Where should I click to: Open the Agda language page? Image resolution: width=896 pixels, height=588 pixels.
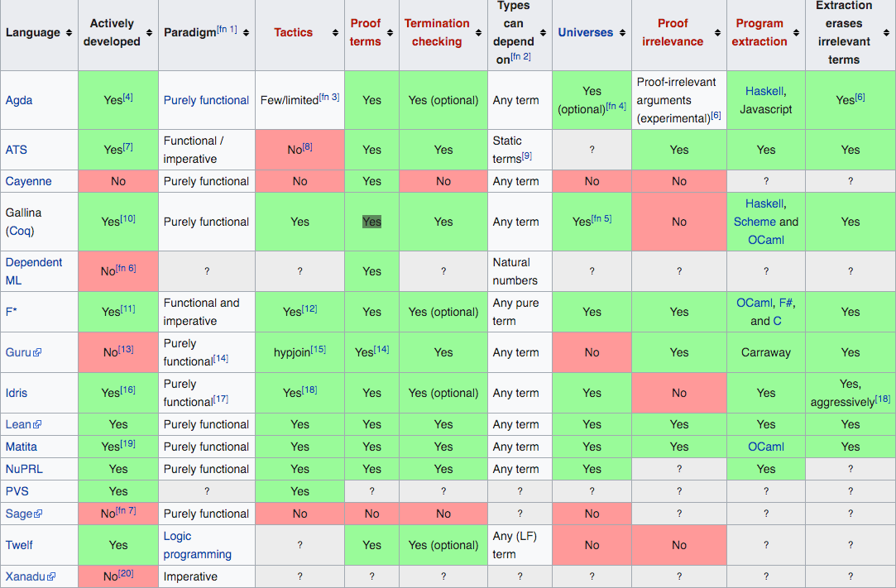[x=17, y=100]
